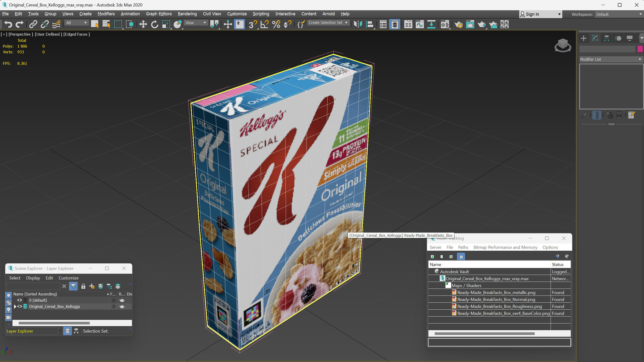
Task: Open the selection filter All dropdown
Action: click(76, 23)
